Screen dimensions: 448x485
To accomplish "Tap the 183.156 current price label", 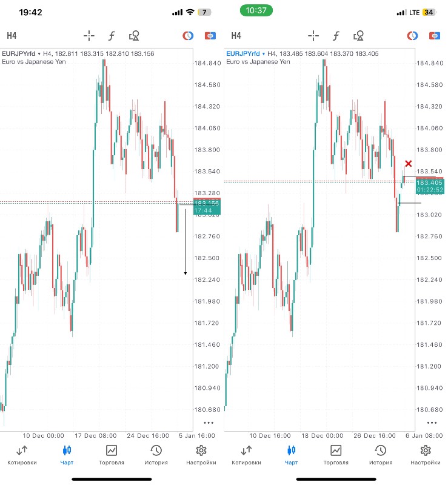I will pos(207,203).
